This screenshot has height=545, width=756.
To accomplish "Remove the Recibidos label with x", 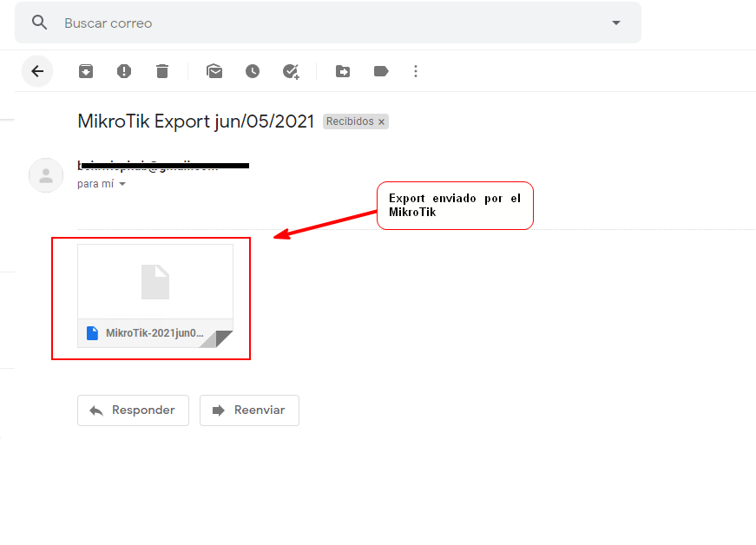I will 381,122.
